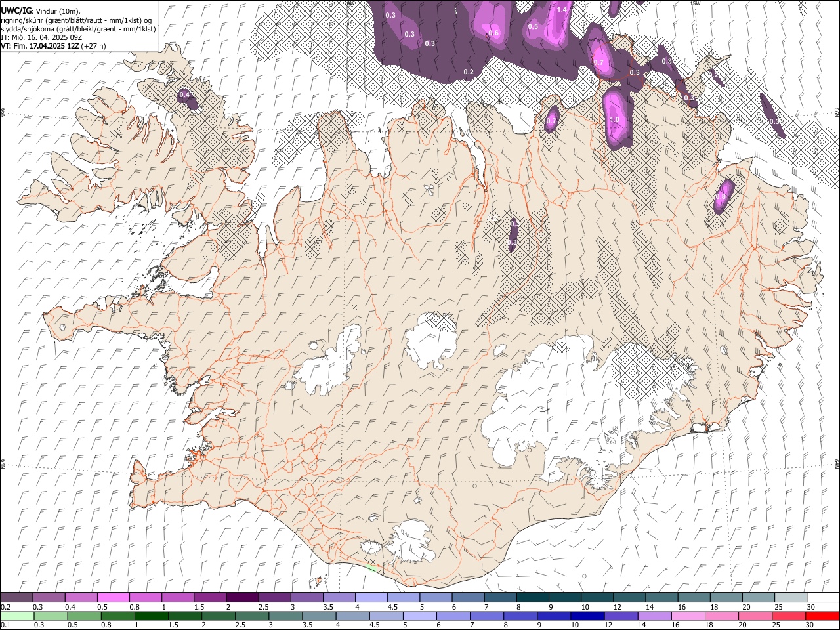Click the white 30 swatch ending upper legend
The width and height of the screenshot is (840, 630).
tap(824, 598)
